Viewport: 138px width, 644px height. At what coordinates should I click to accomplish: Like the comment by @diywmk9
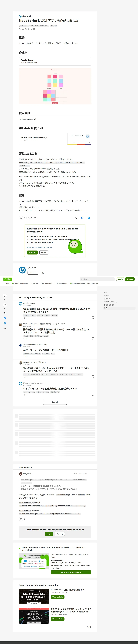(x=21, y=519)
